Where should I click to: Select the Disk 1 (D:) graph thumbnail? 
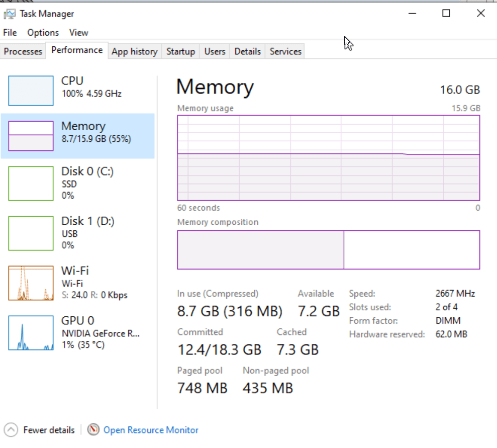pos(31,233)
